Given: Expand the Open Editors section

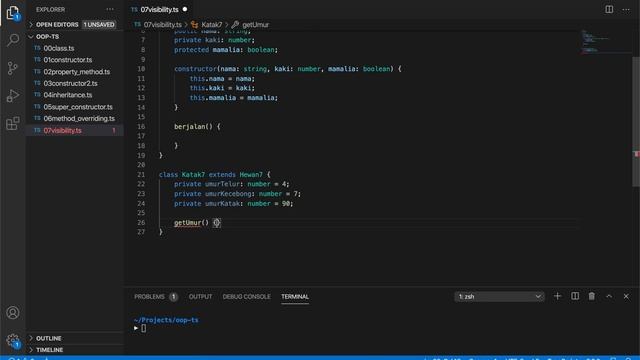Looking at the screenshot, I should (74, 24).
